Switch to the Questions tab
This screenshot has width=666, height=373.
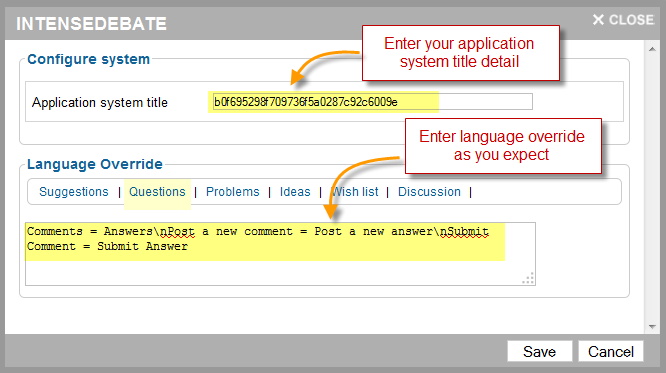click(x=157, y=192)
